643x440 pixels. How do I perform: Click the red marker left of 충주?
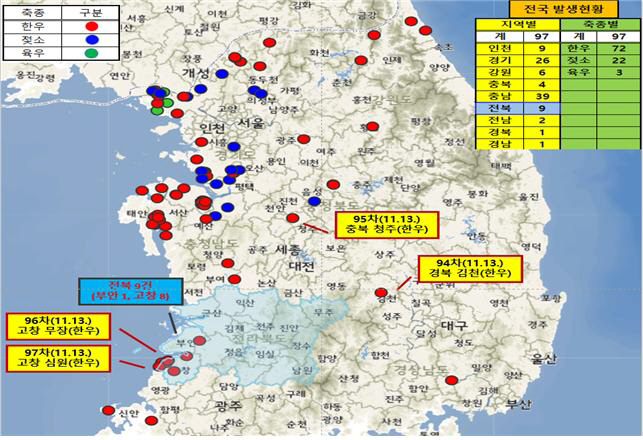pos(333,185)
